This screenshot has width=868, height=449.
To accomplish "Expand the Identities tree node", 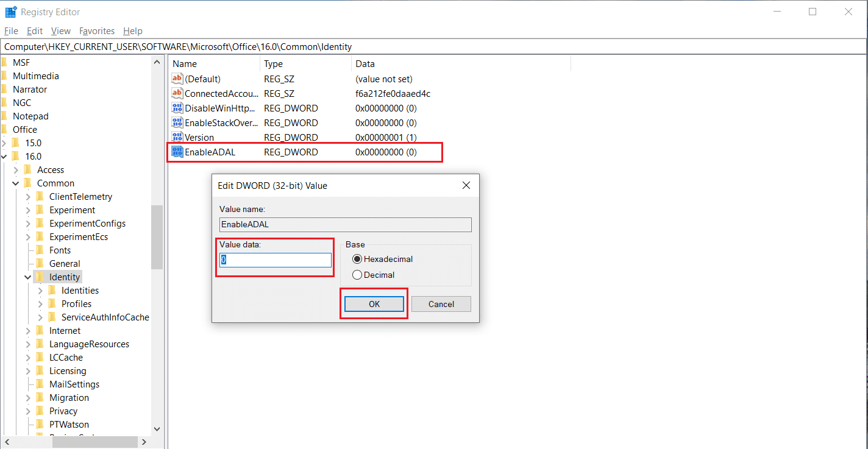I will click(40, 291).
